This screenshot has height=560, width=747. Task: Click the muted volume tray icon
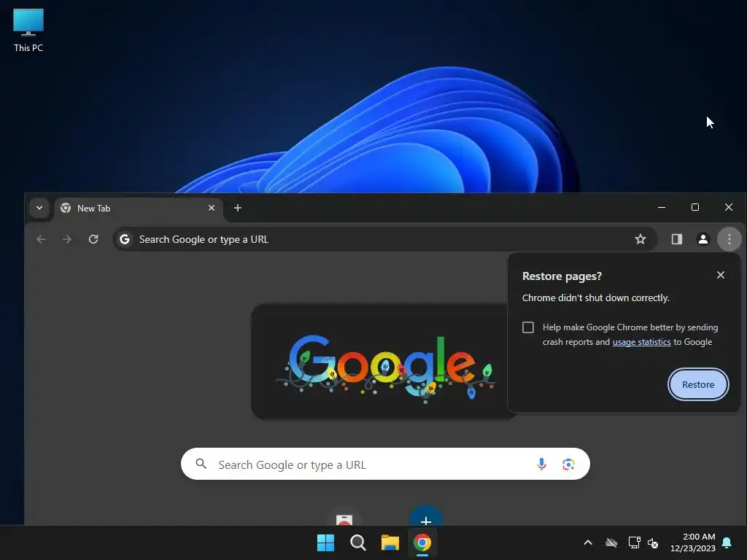[x=653, y=542]
